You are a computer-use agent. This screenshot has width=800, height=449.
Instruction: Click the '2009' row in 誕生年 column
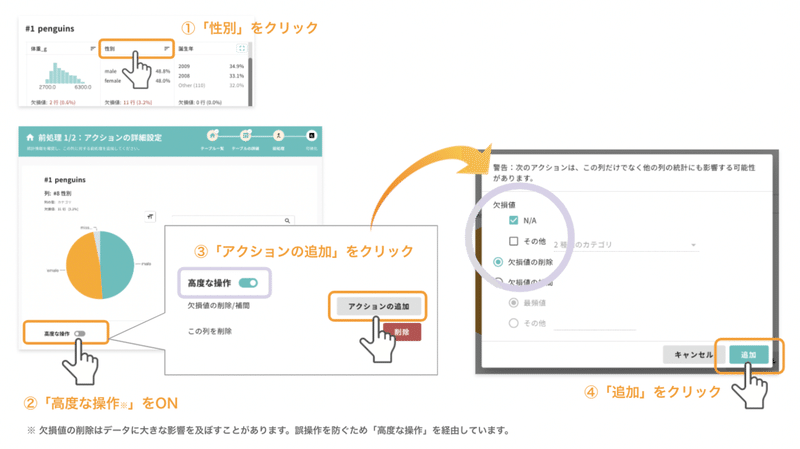[211, 66]
